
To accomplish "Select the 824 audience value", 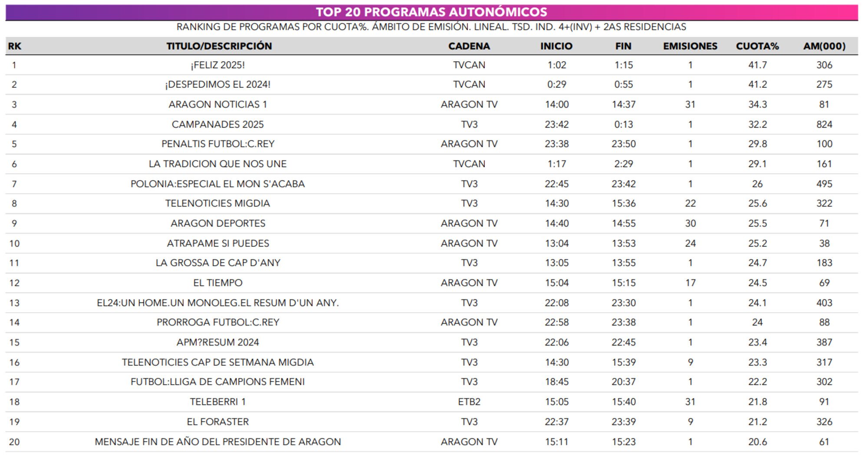I will pyautogui.click(x=824, y=125).
